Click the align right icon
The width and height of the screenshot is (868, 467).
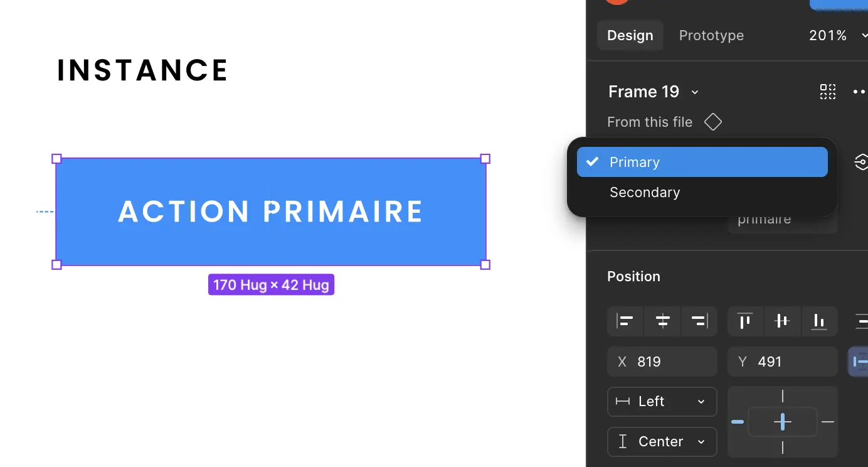(x=699, y=321)
